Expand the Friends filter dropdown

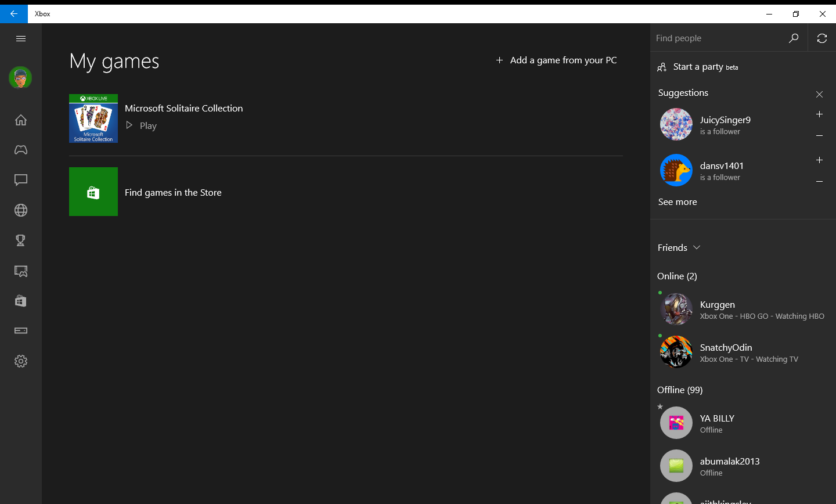coord(679,248)
